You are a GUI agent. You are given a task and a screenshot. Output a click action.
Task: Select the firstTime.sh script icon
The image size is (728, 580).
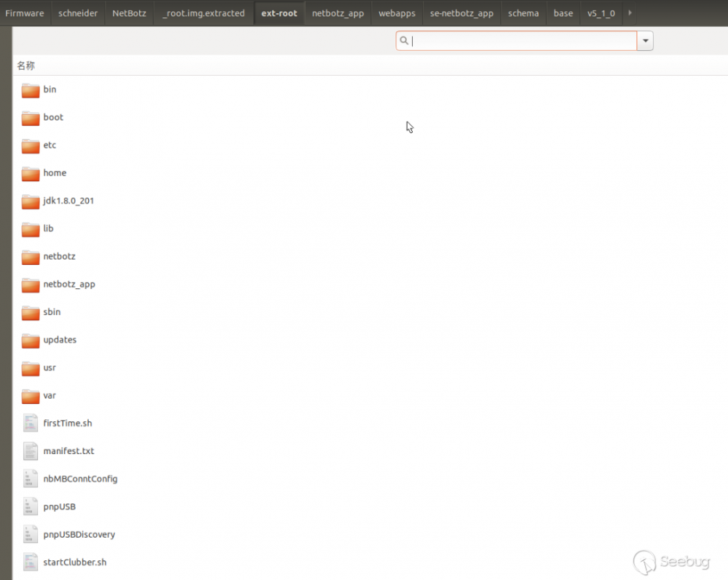pyautogui.click(x=30, y=423)
